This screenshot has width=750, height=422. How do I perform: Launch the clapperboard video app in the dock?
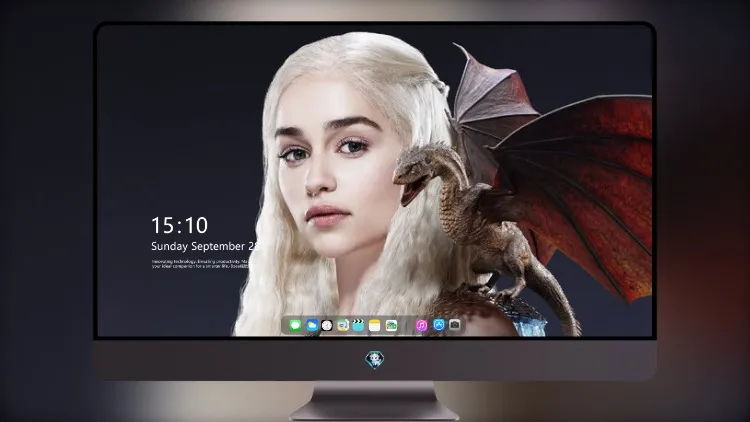(x=358, y=326)
